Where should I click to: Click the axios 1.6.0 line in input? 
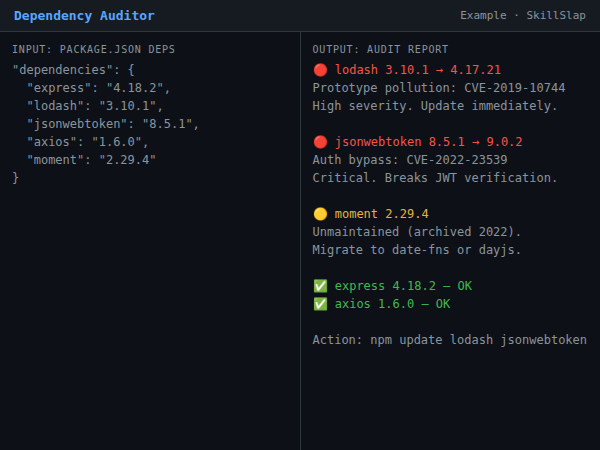[88, 142]
